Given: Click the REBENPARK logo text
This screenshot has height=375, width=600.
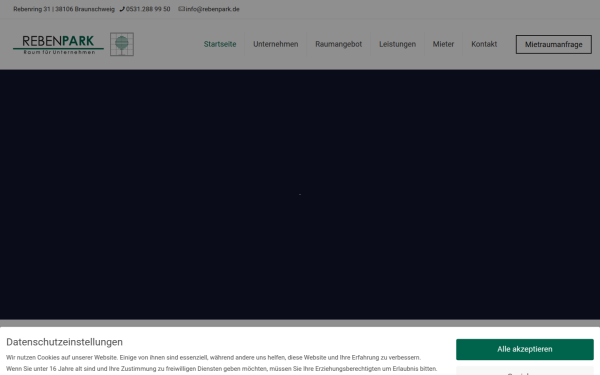Looking at the screenshot, I should point(58,41).
